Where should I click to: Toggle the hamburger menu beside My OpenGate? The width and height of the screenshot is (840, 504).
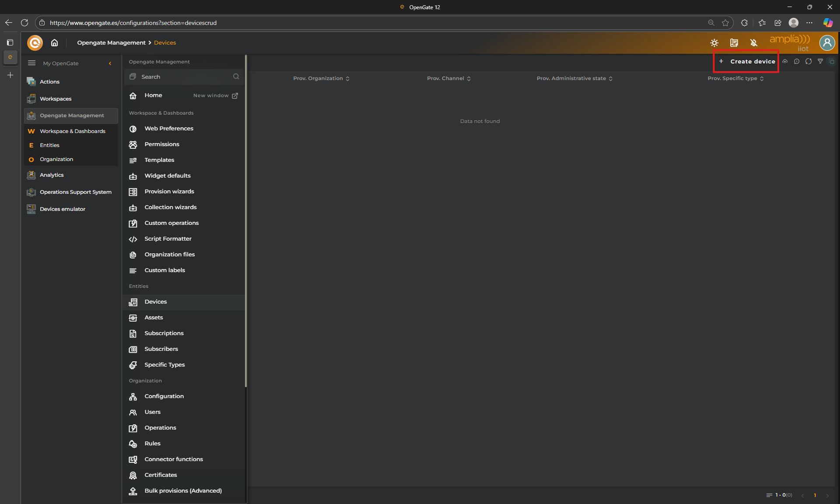coord(31,63)
